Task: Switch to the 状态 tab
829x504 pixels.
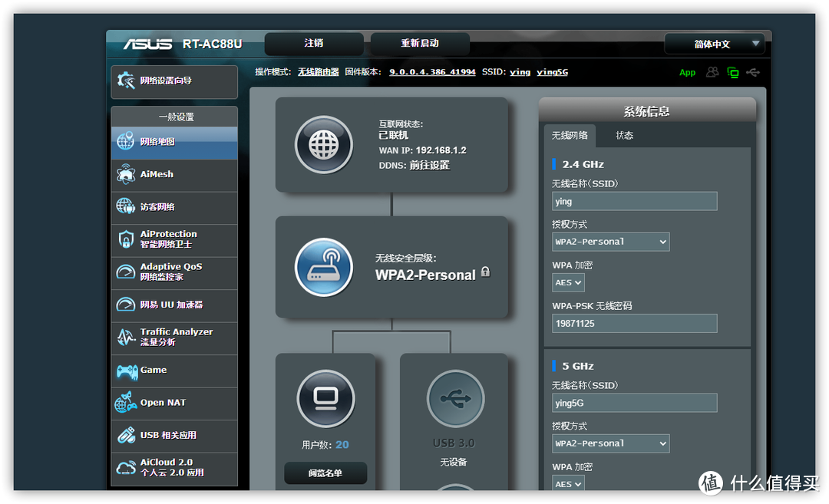Action: coord(624,136)
